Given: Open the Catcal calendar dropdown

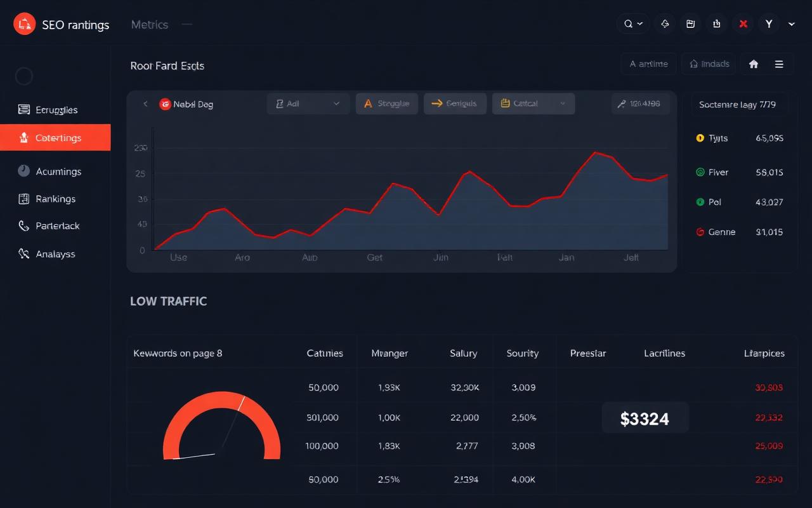Looking at the screenshot, I should 533,104.
